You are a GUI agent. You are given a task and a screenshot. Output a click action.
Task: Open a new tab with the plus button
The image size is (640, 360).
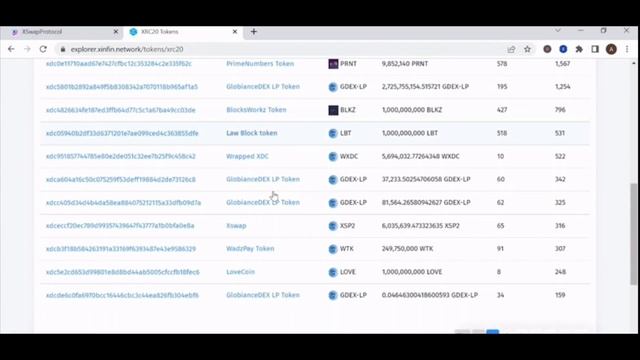pos(253,31)
